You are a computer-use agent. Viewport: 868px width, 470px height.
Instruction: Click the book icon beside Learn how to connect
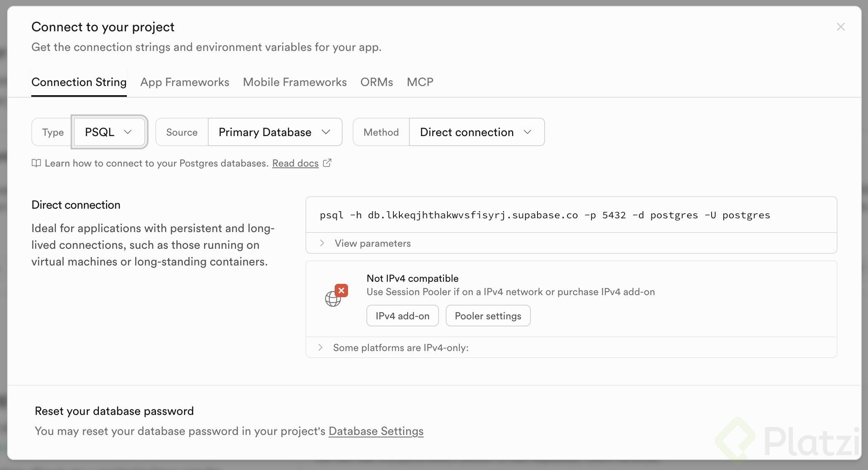point(36,163)
